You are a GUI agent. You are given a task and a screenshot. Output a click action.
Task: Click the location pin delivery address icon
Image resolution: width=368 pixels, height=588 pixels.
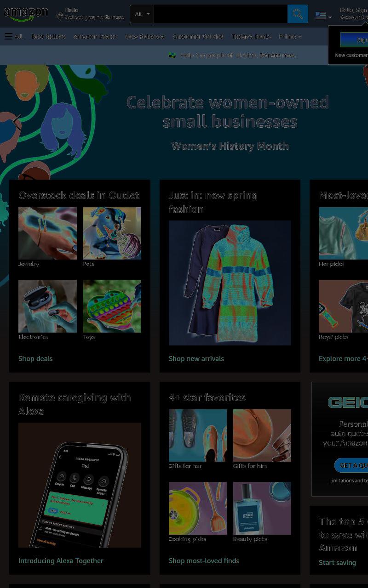[59, 16]
